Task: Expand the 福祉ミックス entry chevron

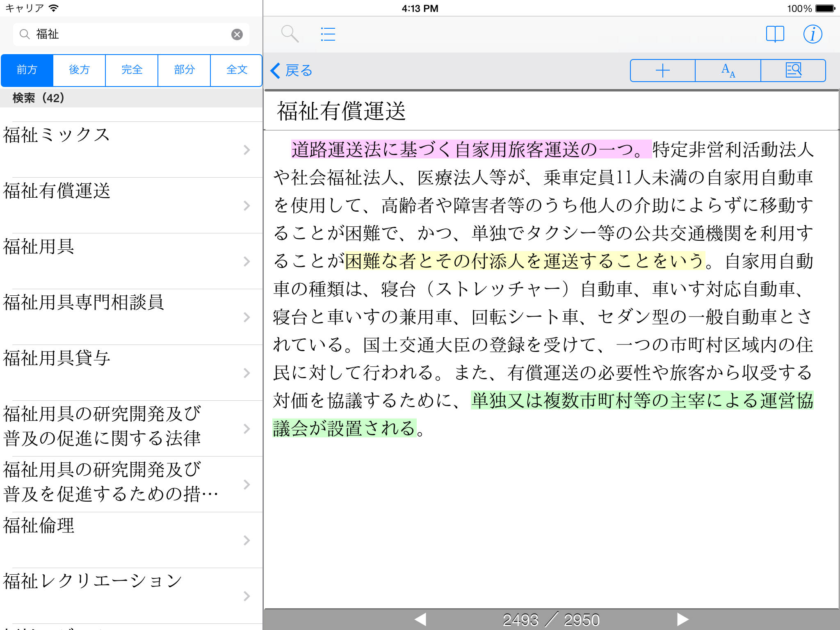Action: point(247,150)
